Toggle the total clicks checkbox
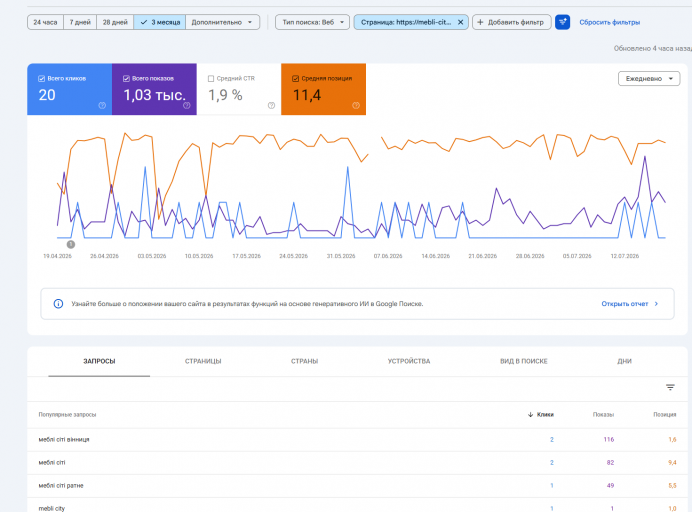The image size is (692, 512). coord(41,79)
